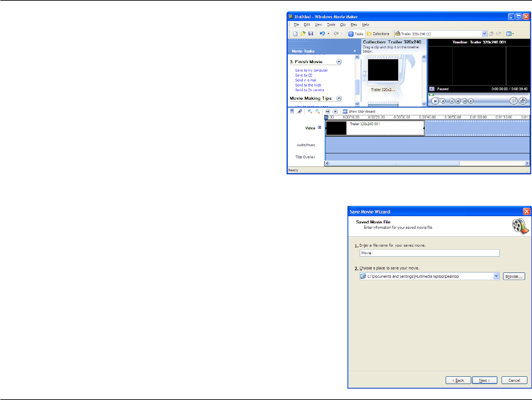Screen dimensions: 532x400
Task: Open the Undo history dropdown arrow
Action: point(329,34)
